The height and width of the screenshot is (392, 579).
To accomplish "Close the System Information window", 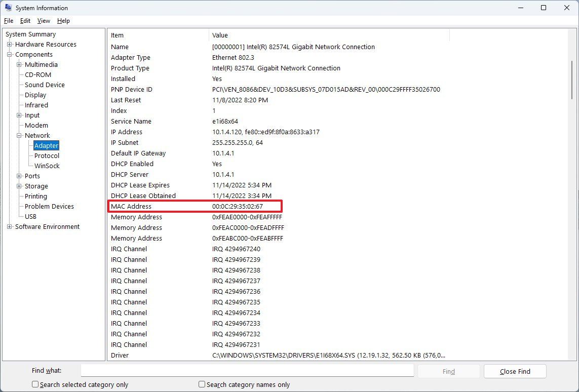I will coord(567,8).
